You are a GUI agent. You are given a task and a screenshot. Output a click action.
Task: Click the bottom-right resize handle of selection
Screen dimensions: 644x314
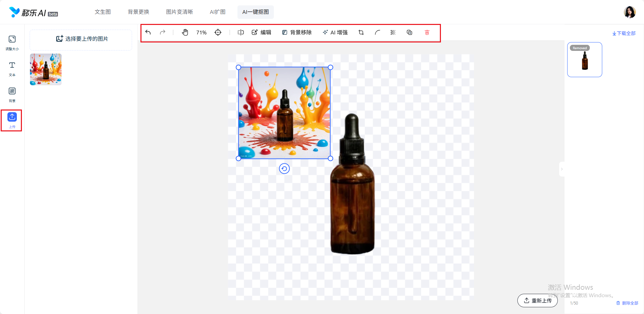tap(330, 158)
